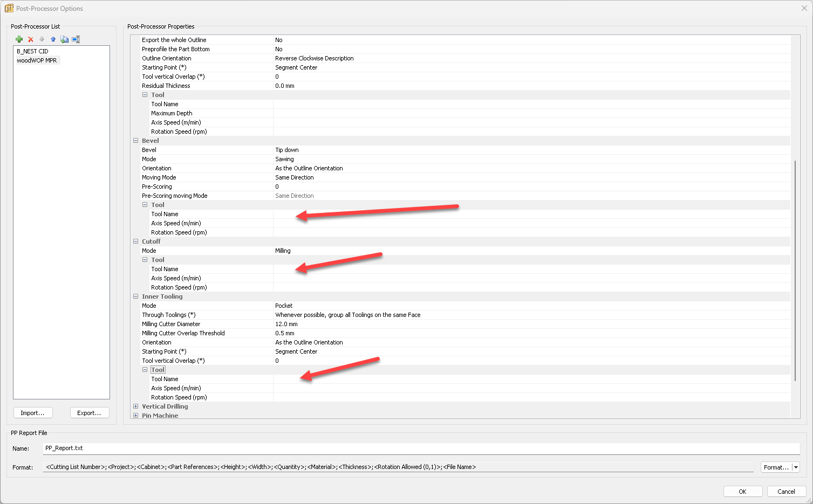Click the Pocket mode value
813x504 pixels.
(x=284, y=306)
